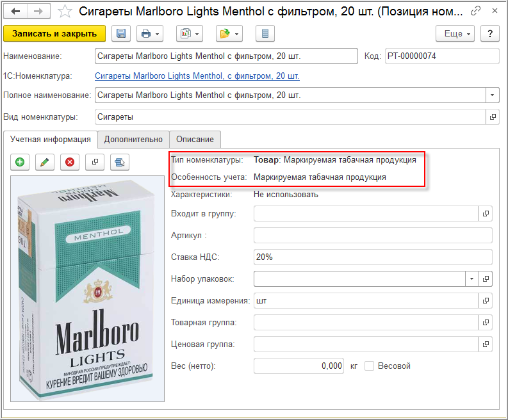Viewport: 508px width, 420px height.
Task: Expand the Полное наименование dropdown arrow
Action: 492,95
